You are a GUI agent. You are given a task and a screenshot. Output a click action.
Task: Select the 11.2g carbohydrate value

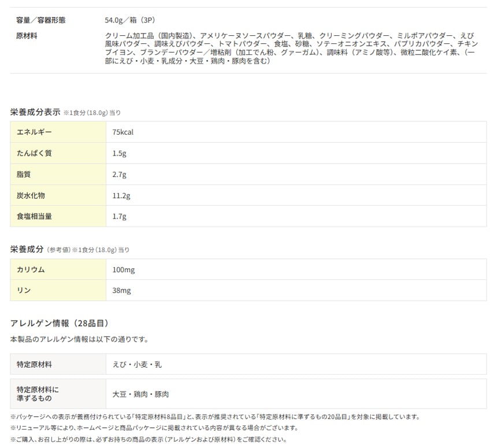coord(121,195)
